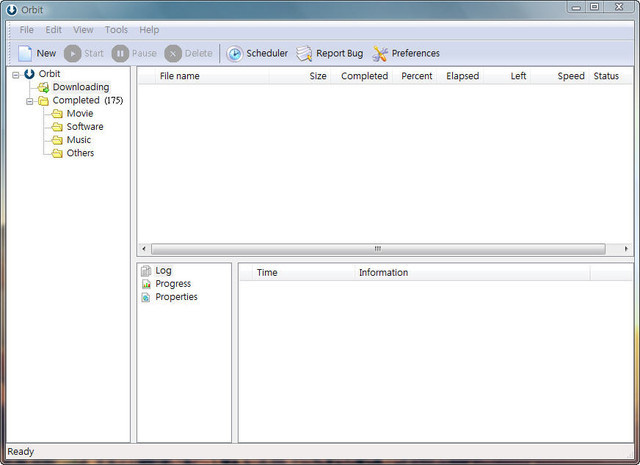Image resolution: width=640 pixels, height=465 pixels.
Task: Close the Orbit window
Action: click(619, 7)
